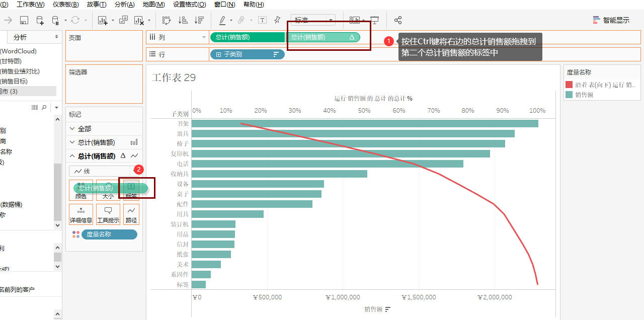This screenshot has height=320, width=644.
Task: Expand the plus icon on 子类别 pill
Action: pos(218,54)
